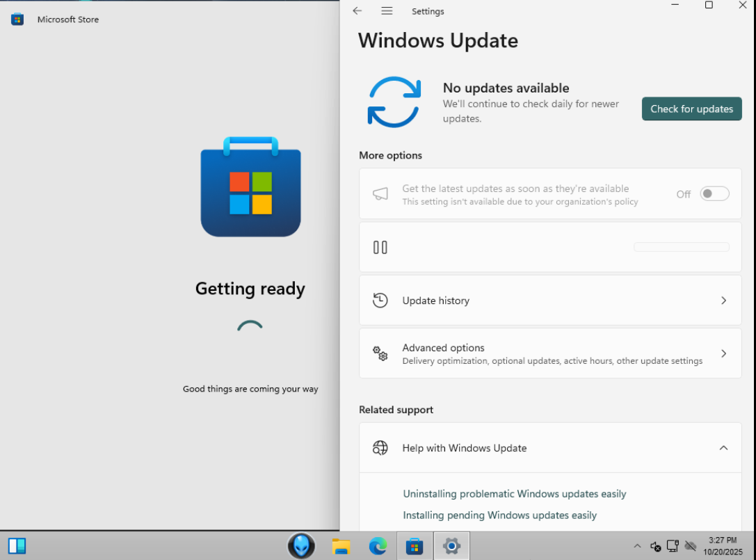Open Uninstalling problematic Windows updates easily link
This screenshot has height=560, width=756.
coord(515,494)
